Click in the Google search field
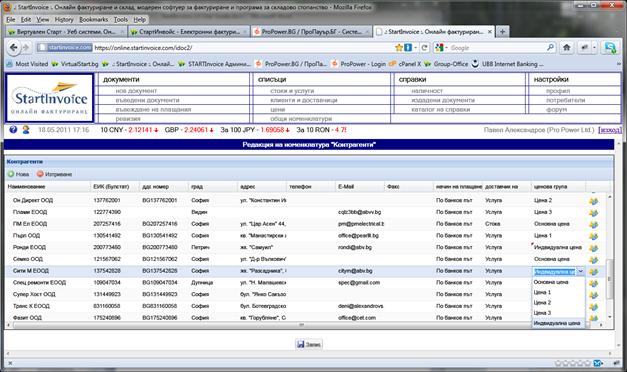This screenshot has width=627, height=372. tap(496, 48)
